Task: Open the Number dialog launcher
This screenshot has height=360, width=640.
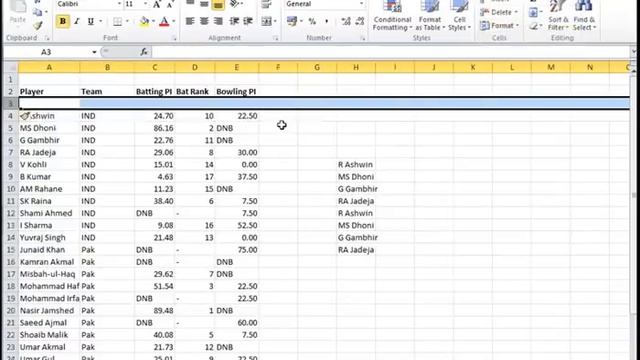Action: tap(363, 38)
